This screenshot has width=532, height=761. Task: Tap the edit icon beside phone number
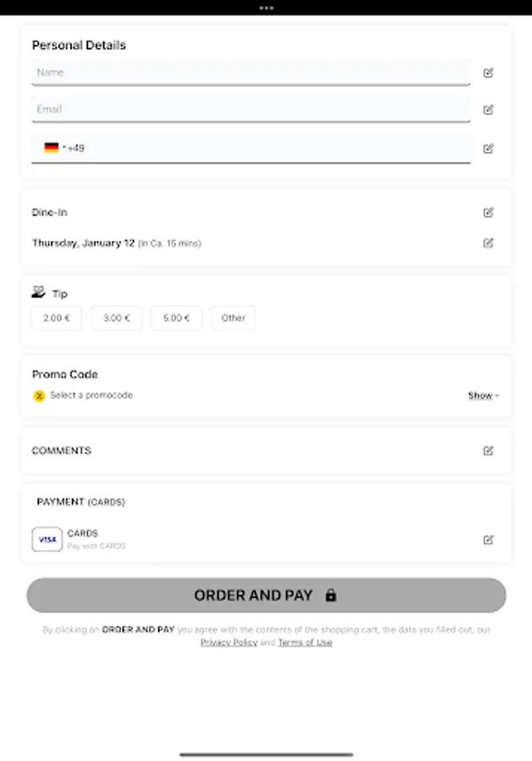tap(488, 149)
